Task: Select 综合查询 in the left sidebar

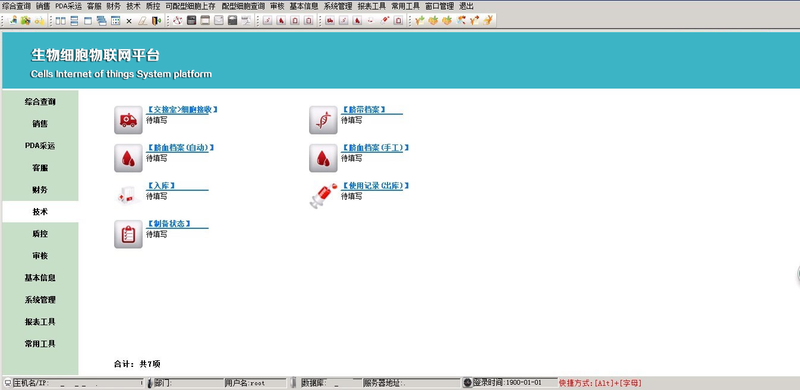Action: (40, 102)
